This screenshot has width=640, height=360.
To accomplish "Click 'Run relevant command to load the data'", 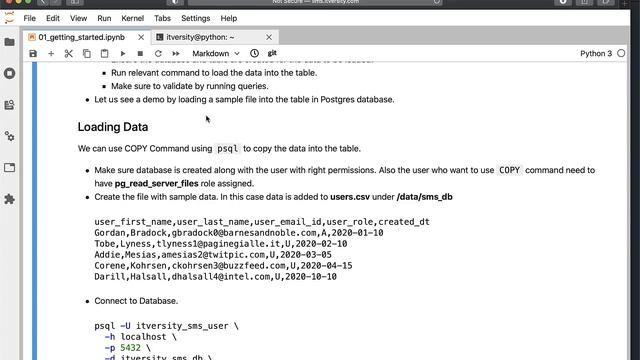I will (x=214, y=73).
